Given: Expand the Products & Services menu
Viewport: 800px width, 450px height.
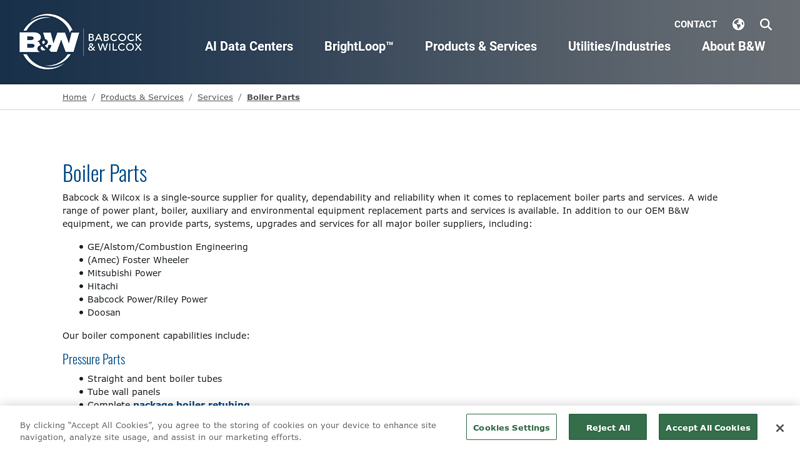Looking at the screenshot, I should pyautogui.click(x=480, y=46).
